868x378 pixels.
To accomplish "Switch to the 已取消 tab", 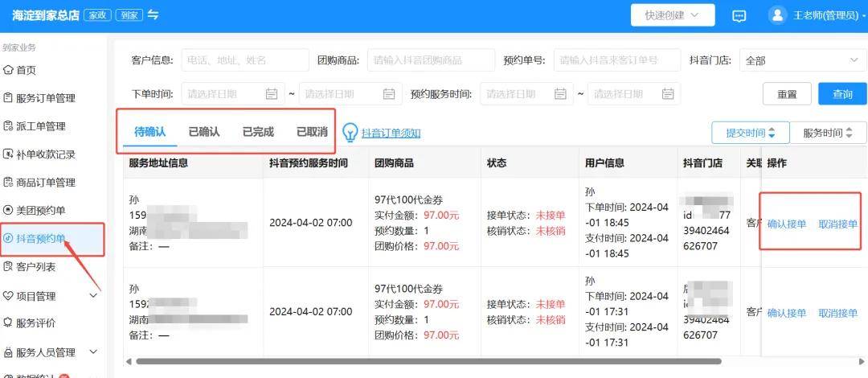I will coord(312,131).
